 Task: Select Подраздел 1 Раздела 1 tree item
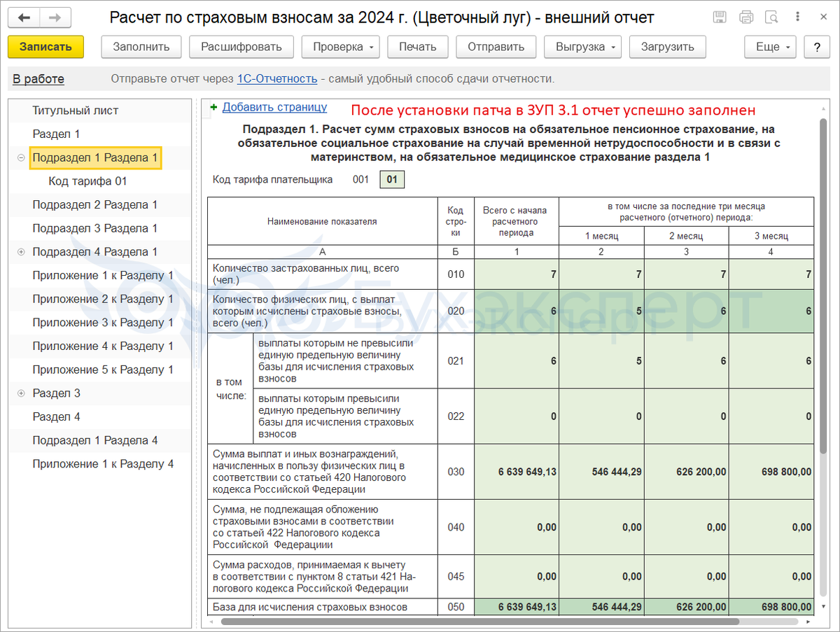[x=95, y=158]
